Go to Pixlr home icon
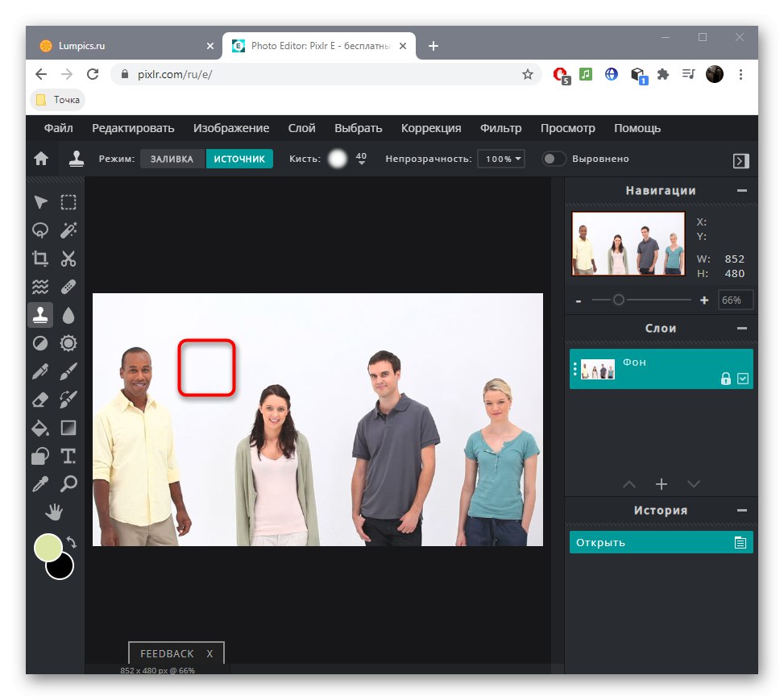This screenshot has height=700, width=784. point(41,159)
